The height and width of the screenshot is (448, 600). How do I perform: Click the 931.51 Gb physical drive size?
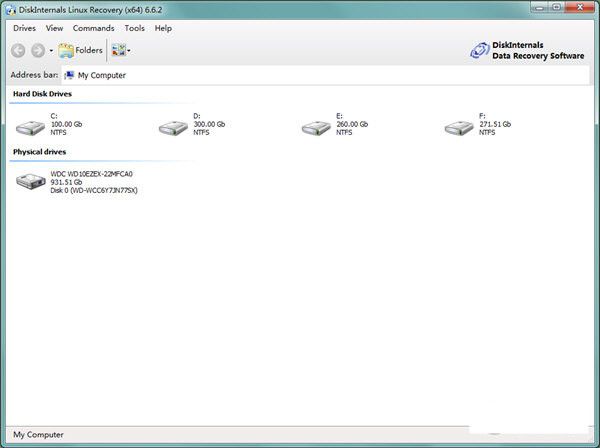pos(66,182)
